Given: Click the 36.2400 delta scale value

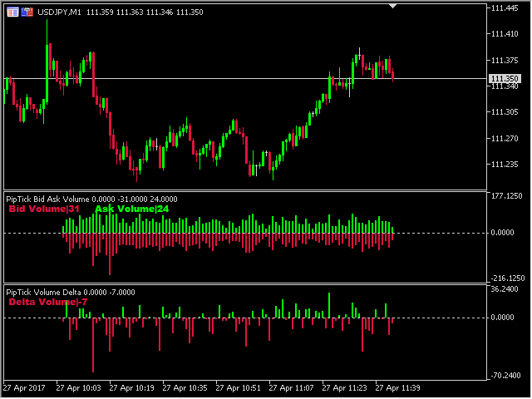Looking at the screenshot, I should [505, 289].
